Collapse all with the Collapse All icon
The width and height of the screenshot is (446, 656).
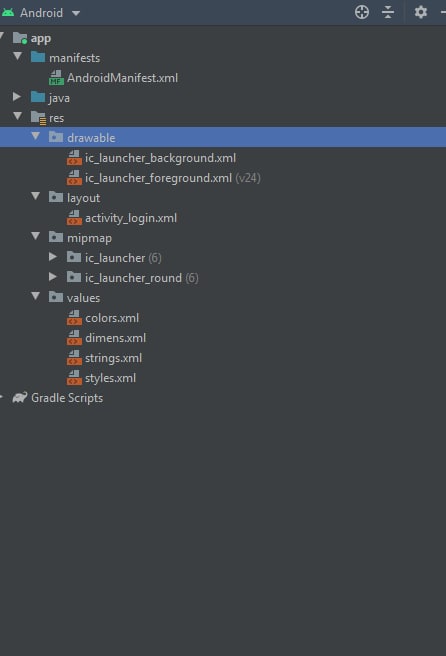tap(388, 12)
